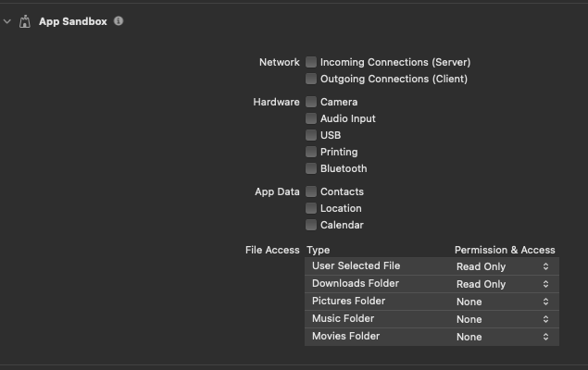
Task: Click the App Sandbox info icon
Action: pos(119,21)
